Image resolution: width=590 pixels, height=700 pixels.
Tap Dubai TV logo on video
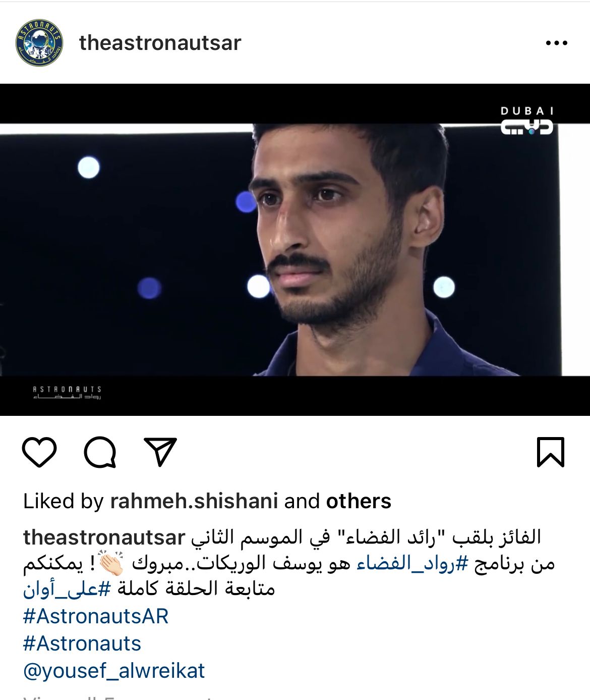(526, 121)
